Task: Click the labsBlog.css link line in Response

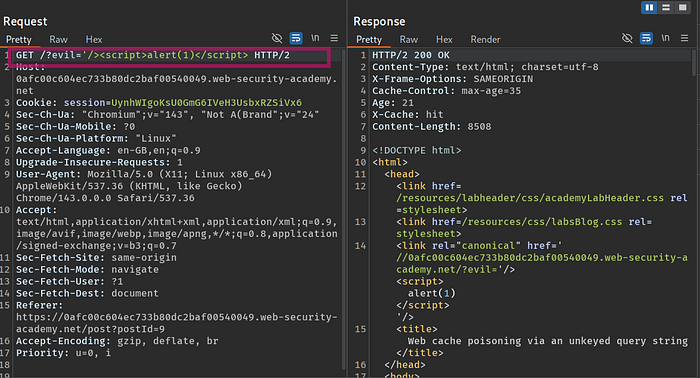Action: [524, 228]
